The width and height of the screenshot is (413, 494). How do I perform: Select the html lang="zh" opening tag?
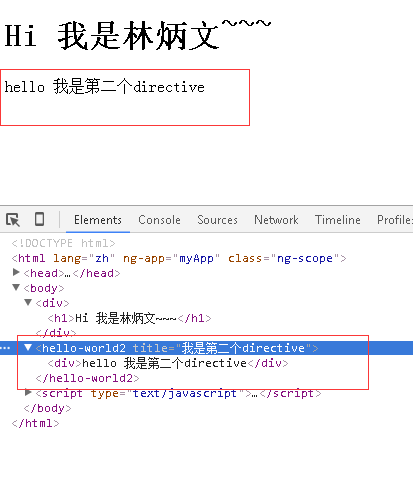click(179, 258)
